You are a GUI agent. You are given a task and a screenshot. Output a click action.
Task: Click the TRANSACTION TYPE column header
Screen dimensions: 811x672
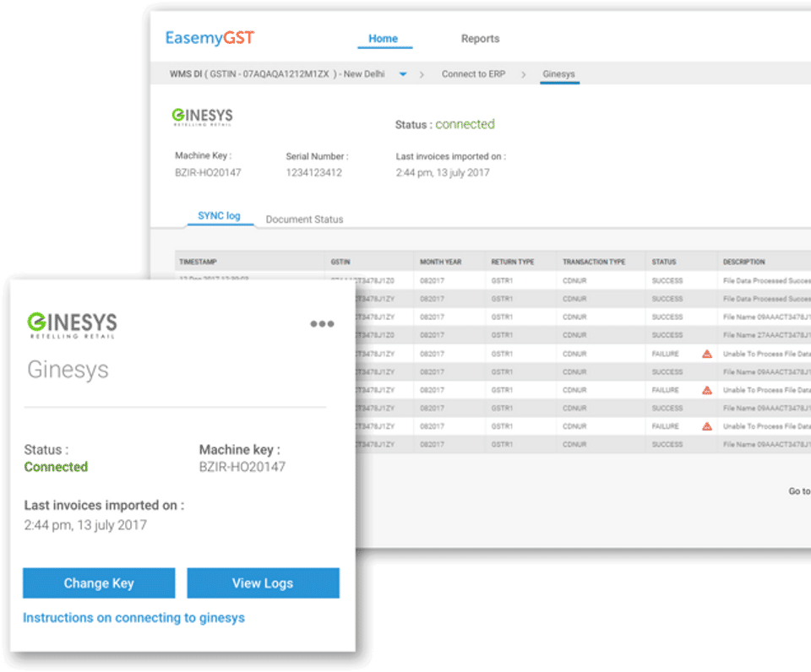[594, 262]
